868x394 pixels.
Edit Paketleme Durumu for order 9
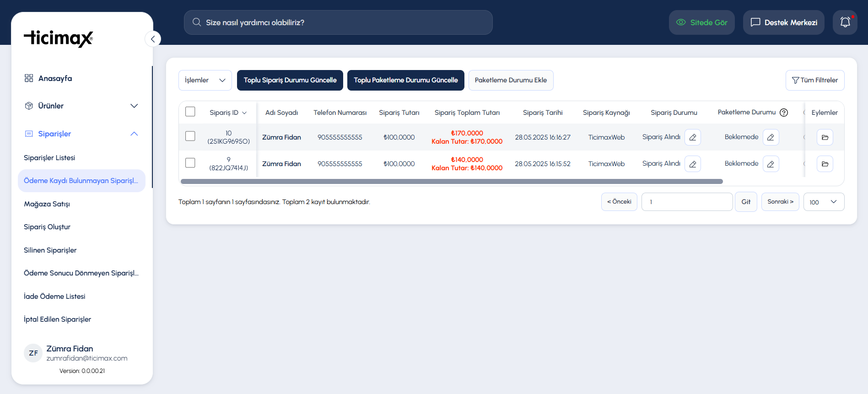pyautogui.click(x=771, y=164)
